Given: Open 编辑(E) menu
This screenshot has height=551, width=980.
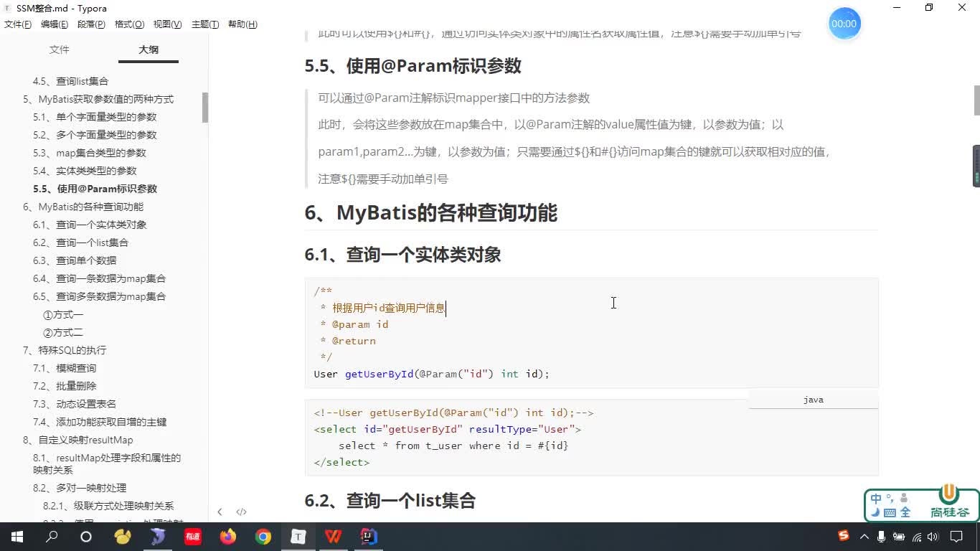Looking at the screenshot, I should pos(55,24).
